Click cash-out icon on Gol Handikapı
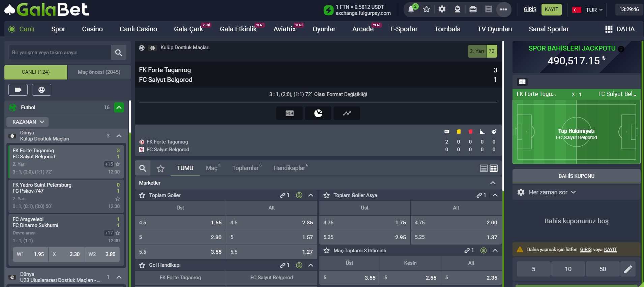Image resolution: width=644 pixels, height=287 pixels. pos(299,265)
